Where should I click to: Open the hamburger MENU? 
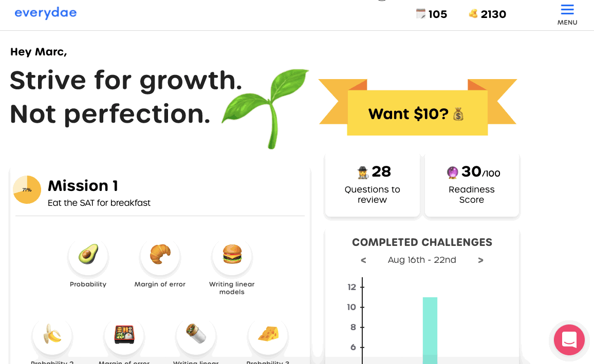click(567, 14)
